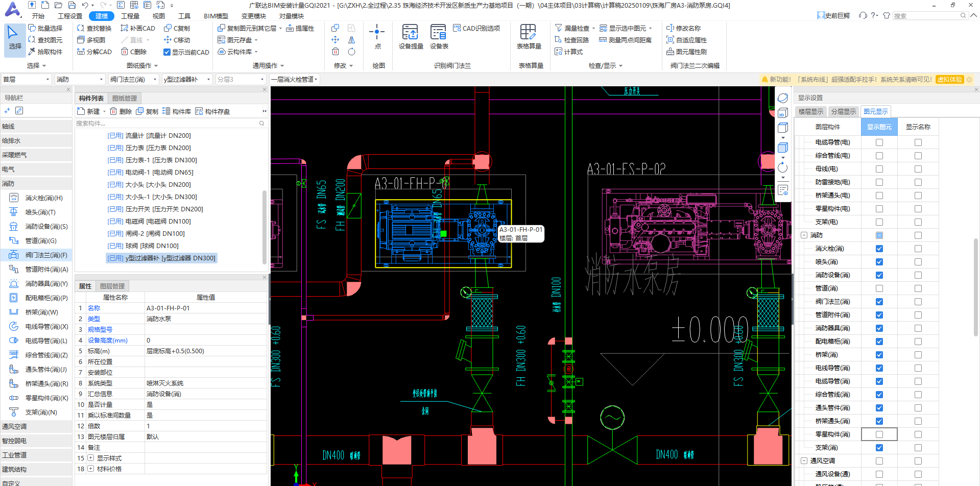Collapse the 通风空调 group in display settings

(804, 461)
